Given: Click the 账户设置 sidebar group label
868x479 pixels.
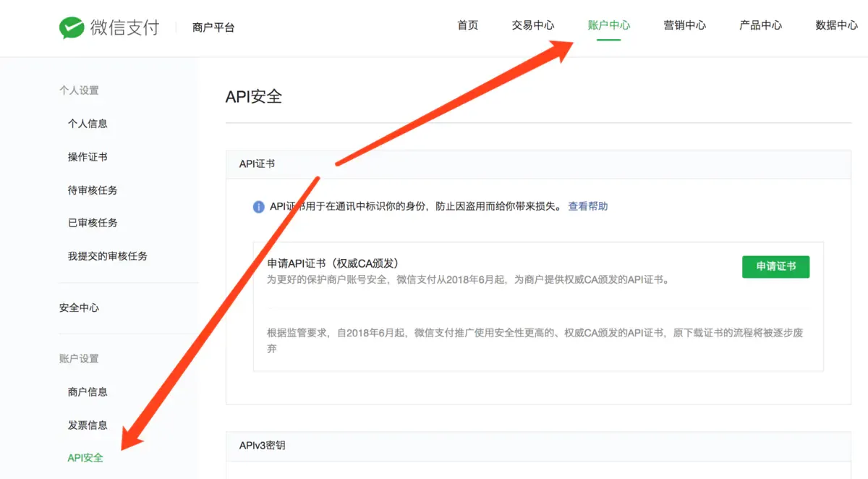Looking at the screenshot, I should tap(79, 359).
